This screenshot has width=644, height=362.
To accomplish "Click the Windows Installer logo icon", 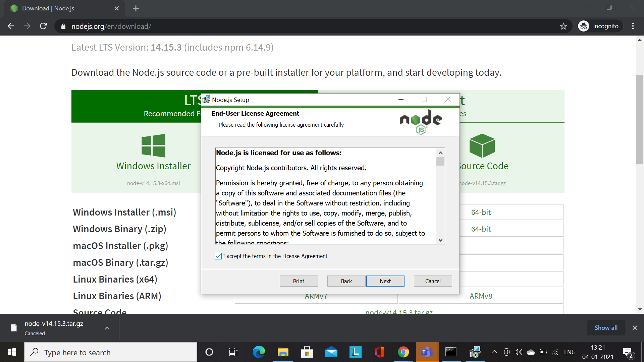I will [153, 145].
